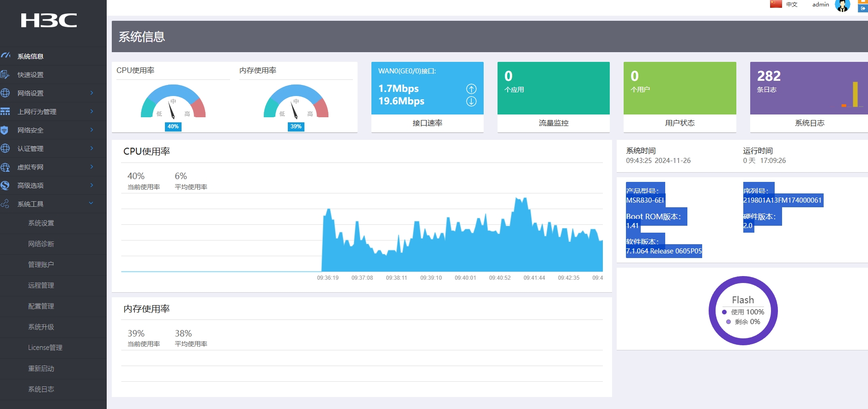The image size is (868, 409).
Task: Open 系统升级 in the sidebar
Action: tap(41, 327)
